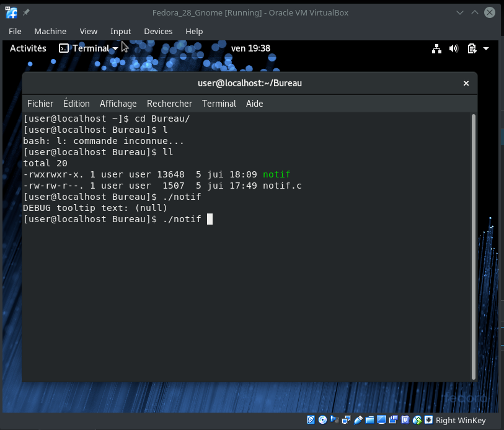Click the network adapters status icon

point(346,419)
